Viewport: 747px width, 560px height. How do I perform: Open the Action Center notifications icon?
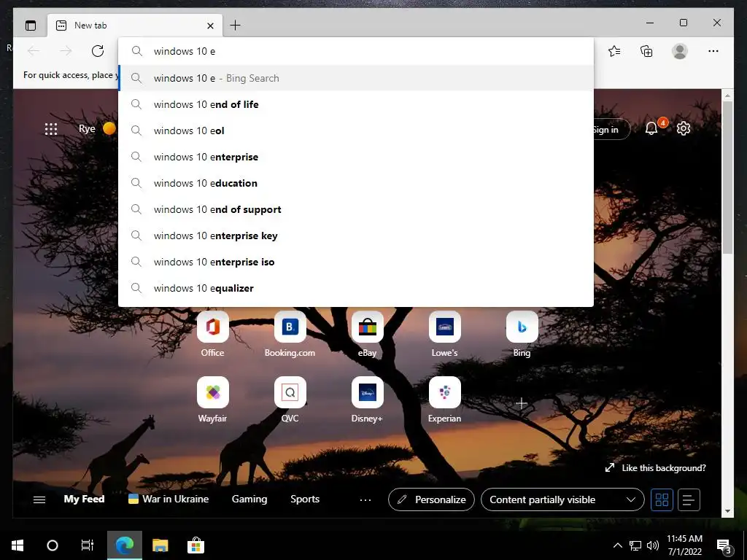coord(724,545)
